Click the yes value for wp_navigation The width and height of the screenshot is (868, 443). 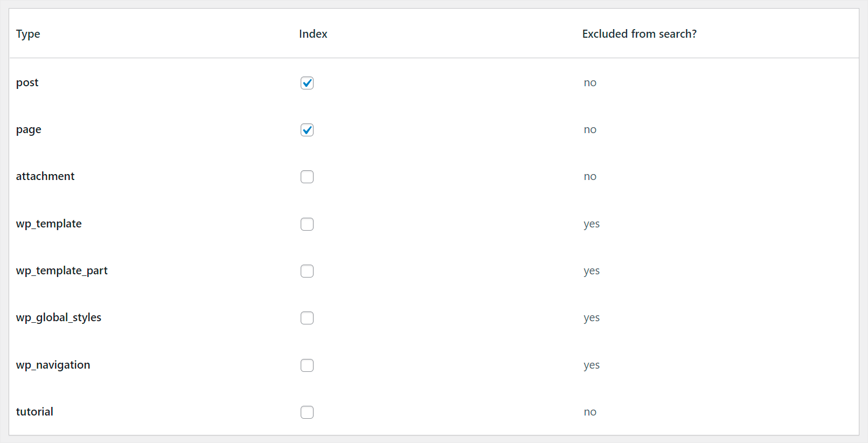(x=591, y=365)
